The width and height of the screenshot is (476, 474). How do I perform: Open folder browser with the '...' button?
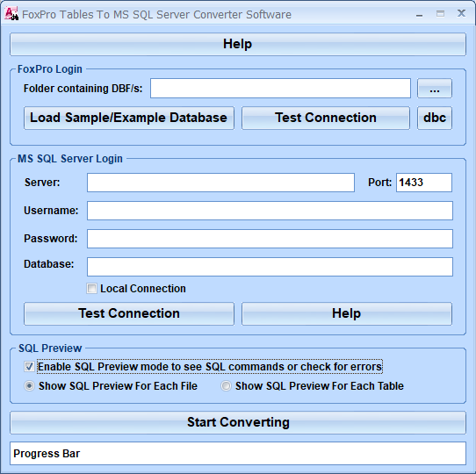pyautogui.click(x=435, y=89)
